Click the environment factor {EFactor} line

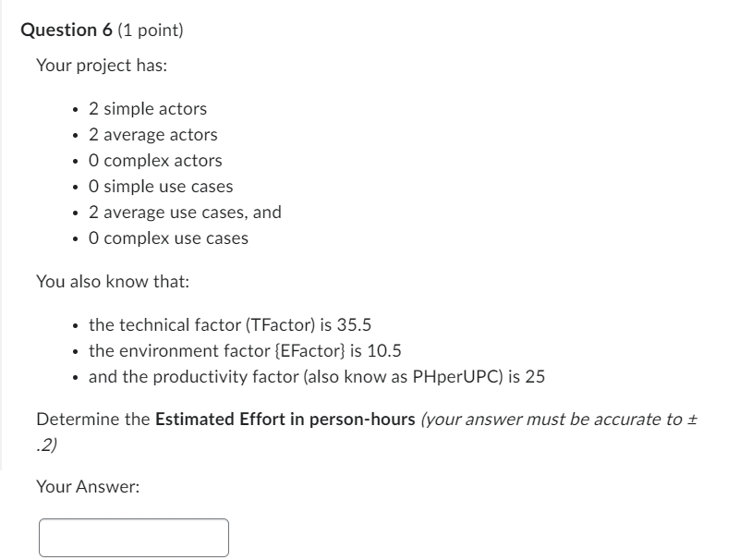coord(245,351)
